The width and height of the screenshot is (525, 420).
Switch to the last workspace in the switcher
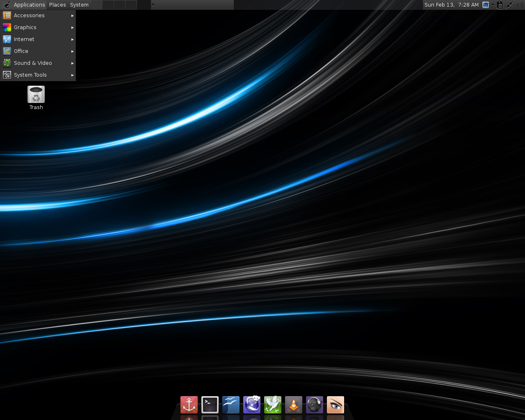pyautogui.click(x=131, y=5)
